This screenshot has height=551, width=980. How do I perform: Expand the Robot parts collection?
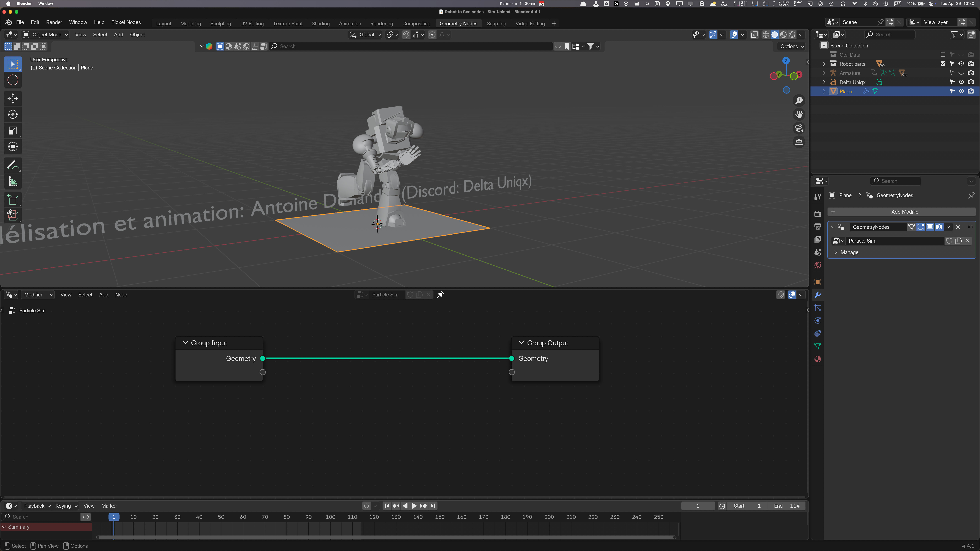tap(824, 64)
